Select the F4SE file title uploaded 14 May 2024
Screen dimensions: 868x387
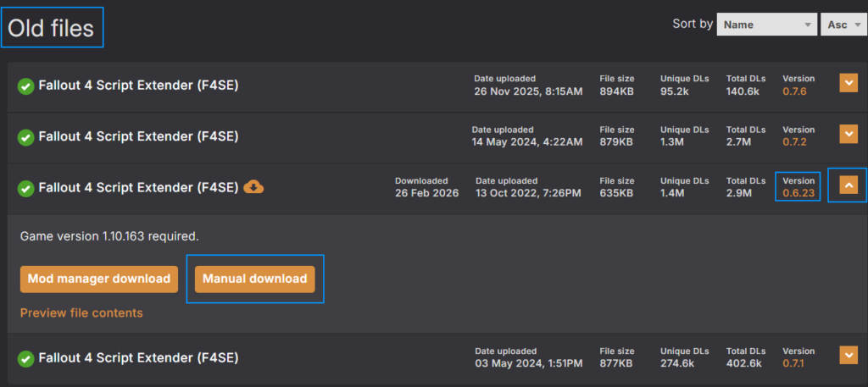point(138,136)
